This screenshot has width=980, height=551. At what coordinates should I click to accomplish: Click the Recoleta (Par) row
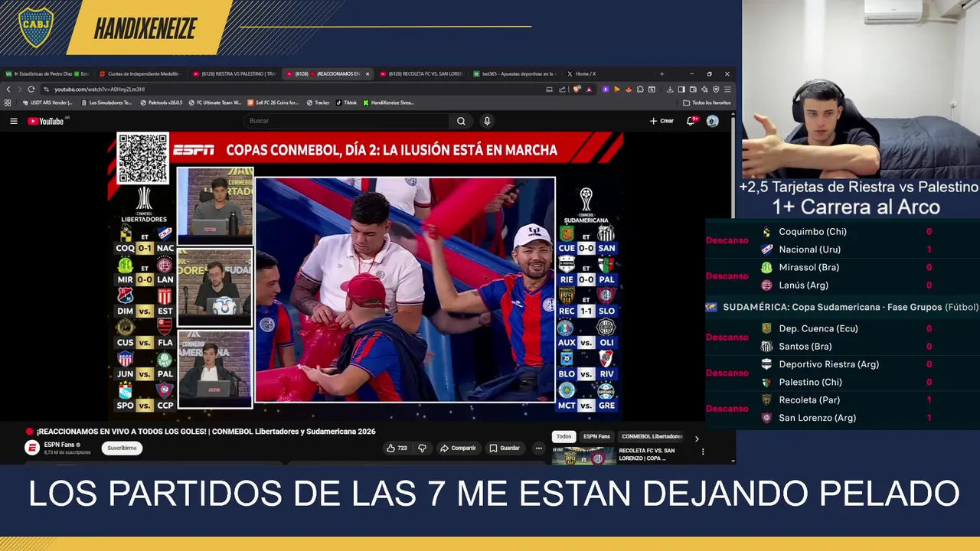843,399
